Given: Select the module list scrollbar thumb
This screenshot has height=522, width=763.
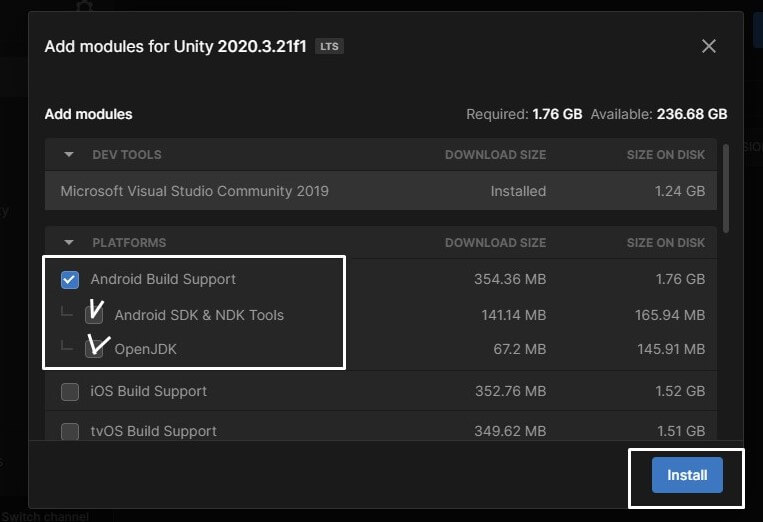Looking at the screenshot, I should click(726, 188).
